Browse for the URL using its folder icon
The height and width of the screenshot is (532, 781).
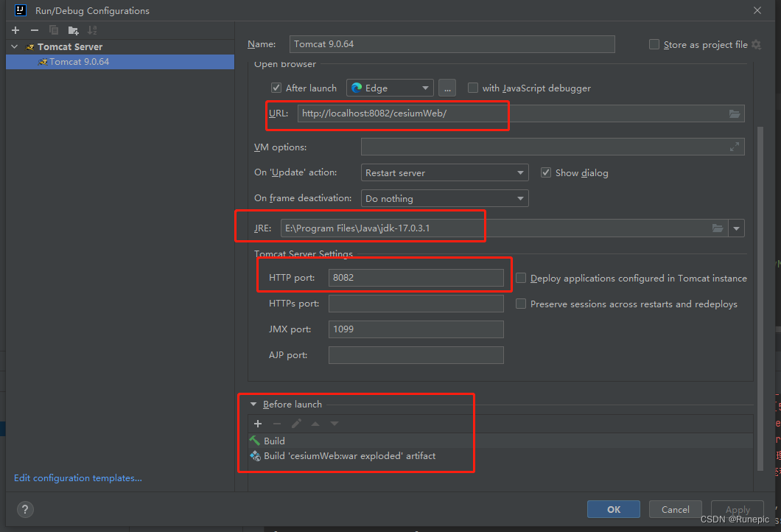tap(734, 113)
